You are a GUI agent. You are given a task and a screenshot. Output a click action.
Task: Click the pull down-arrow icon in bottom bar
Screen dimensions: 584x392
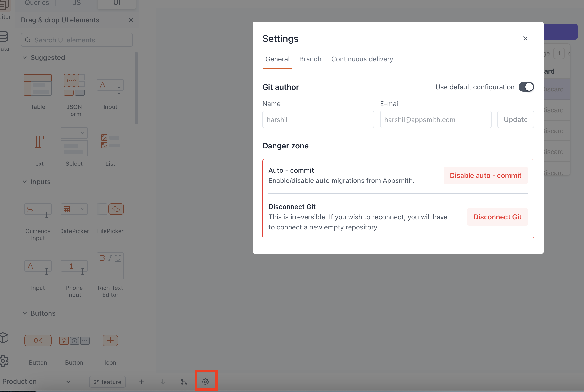tap(163, 382)
